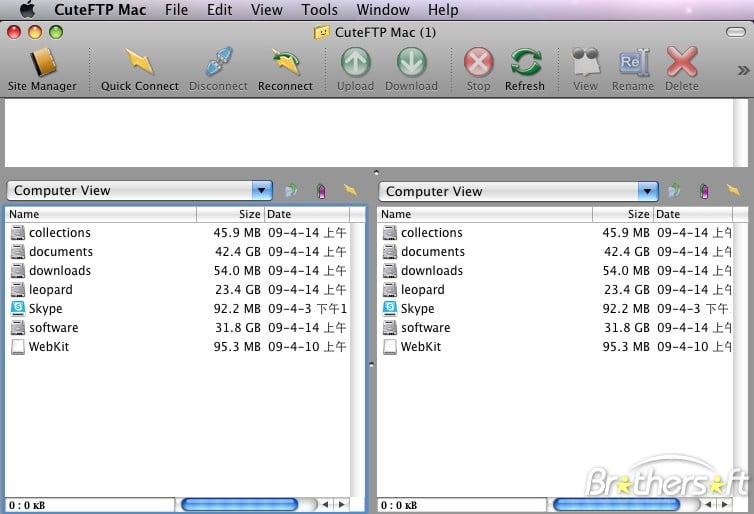The image size is (754, 514).
Task: Show more toolbar items via chevron
Action: tap(743, 71)
